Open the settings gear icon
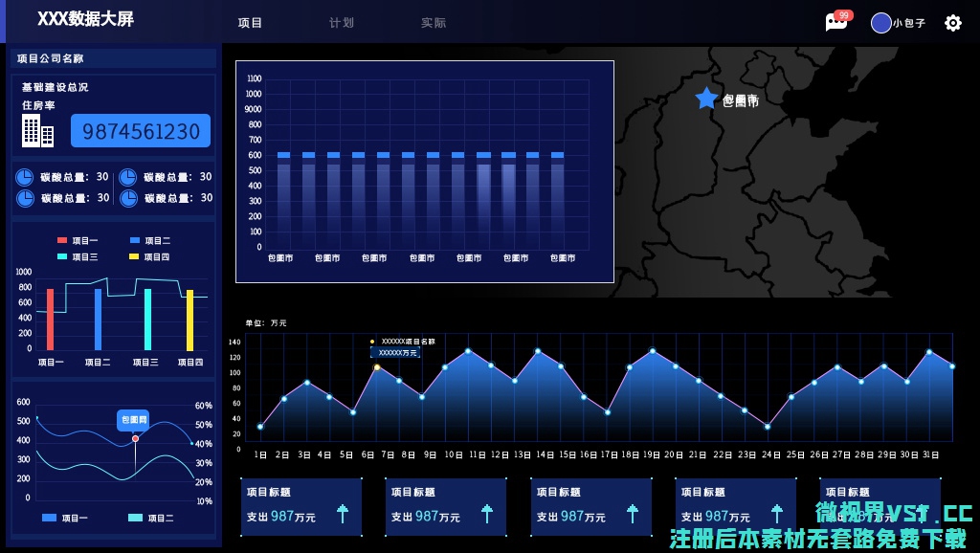This screenshot has height=553, width=980. (x=952, y=23)
